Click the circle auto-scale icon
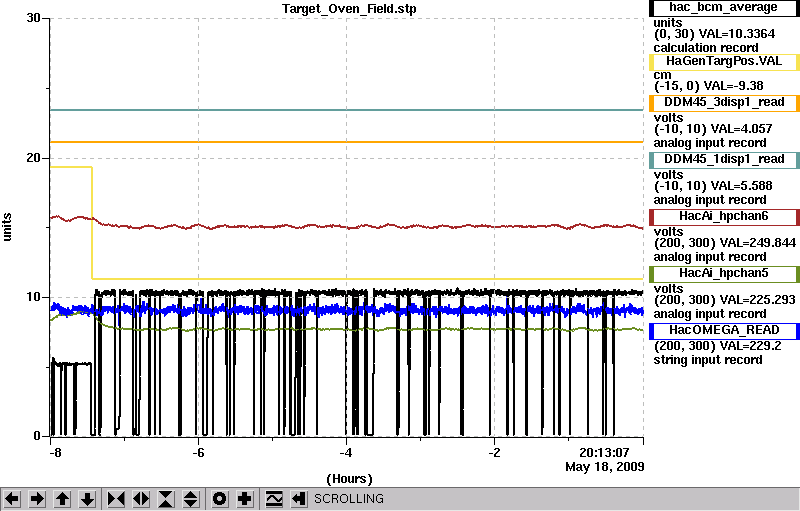The height and width of the screenshot is (511, 800). click(219, 499)
